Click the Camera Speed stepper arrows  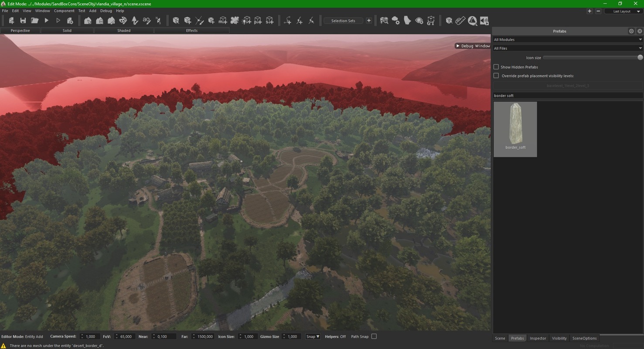82,336
